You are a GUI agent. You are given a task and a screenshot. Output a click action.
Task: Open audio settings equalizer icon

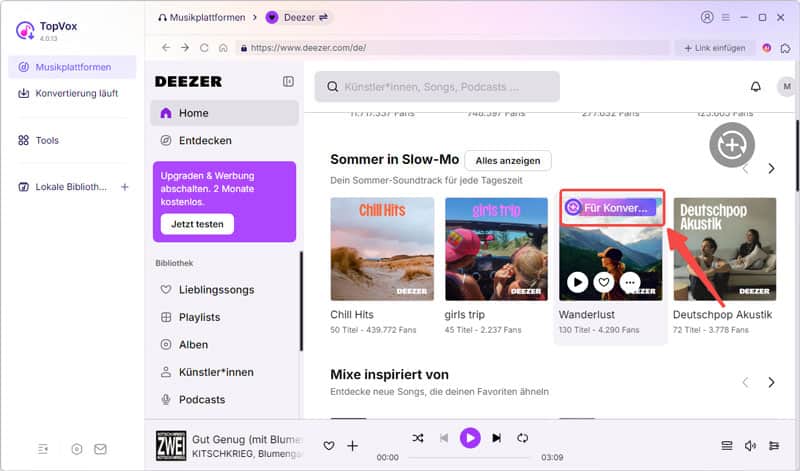(x=774, y=446)
